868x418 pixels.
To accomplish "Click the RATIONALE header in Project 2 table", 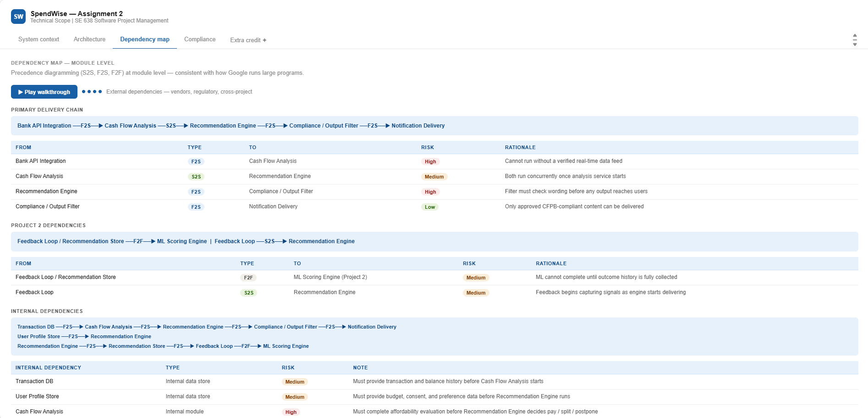I will (x=551, y=264).
